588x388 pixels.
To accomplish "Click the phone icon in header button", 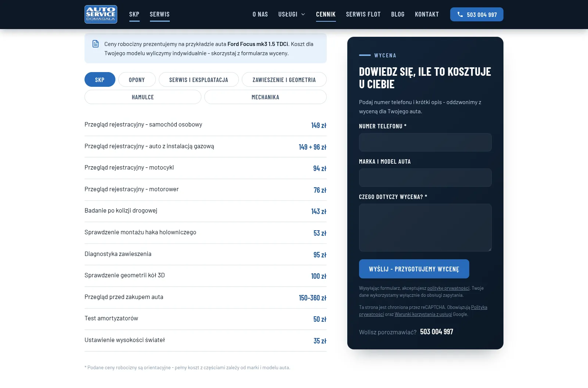I will pyautogui.click(x=460, y=14).
